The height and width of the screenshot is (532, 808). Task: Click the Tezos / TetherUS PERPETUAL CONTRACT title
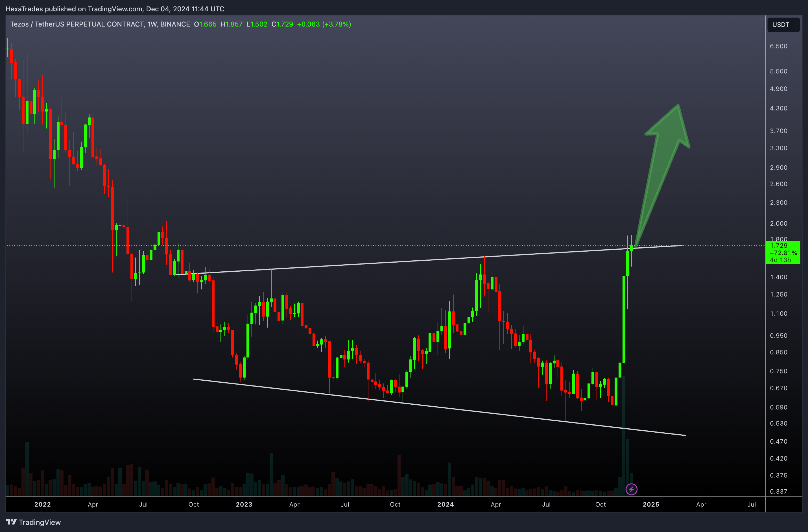100,24
